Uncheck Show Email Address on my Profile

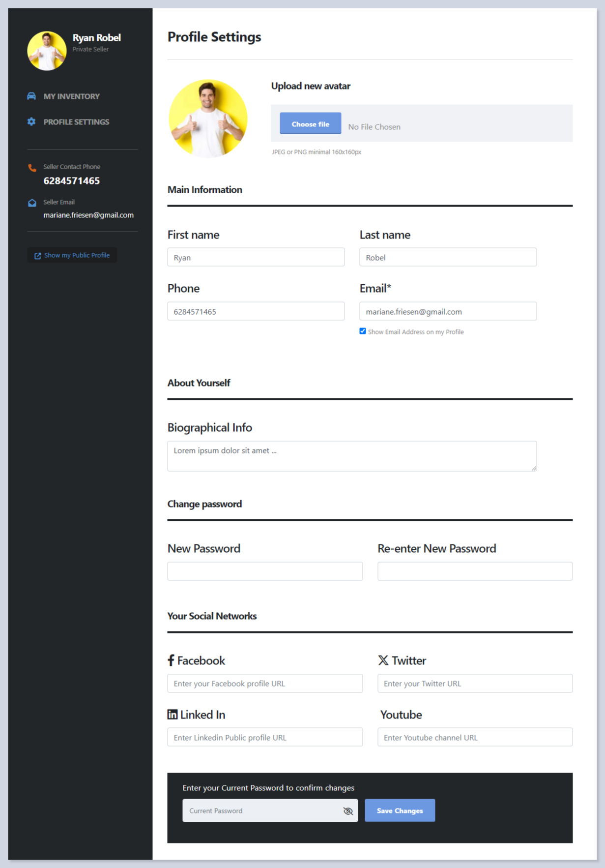tap(363, 331)
